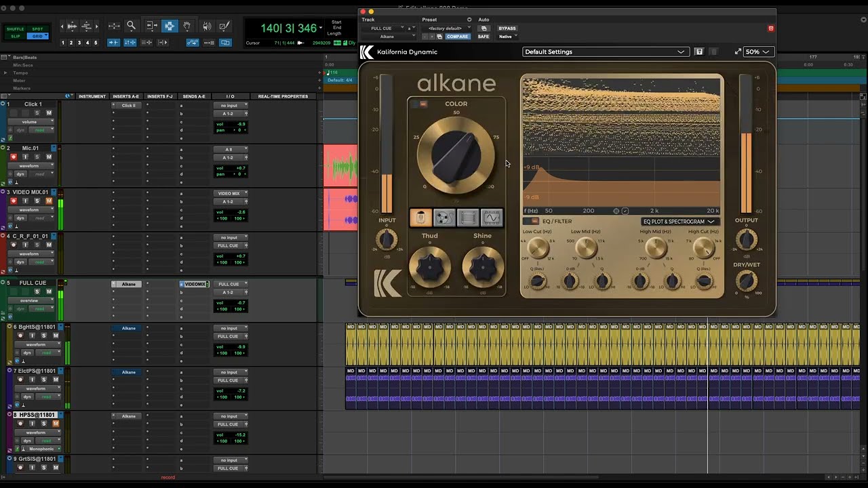Click the Thud knob
The image size is (868, 488).
429,267
